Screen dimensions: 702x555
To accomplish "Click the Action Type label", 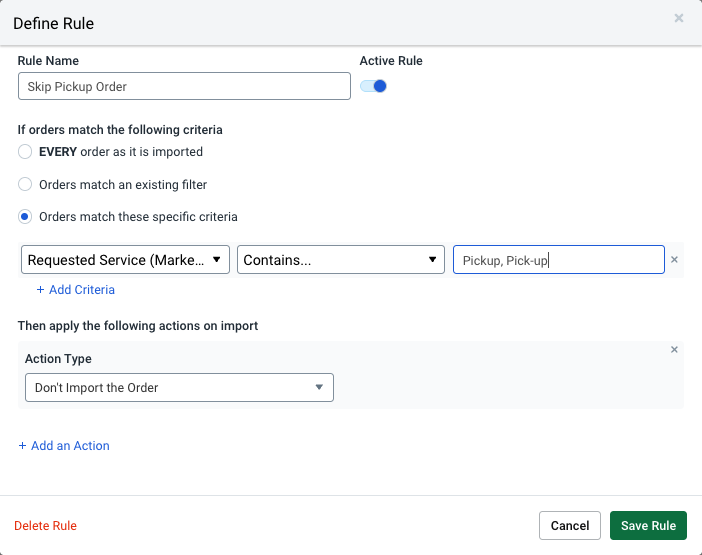I will pyautogui.click(x=58, y=359).
